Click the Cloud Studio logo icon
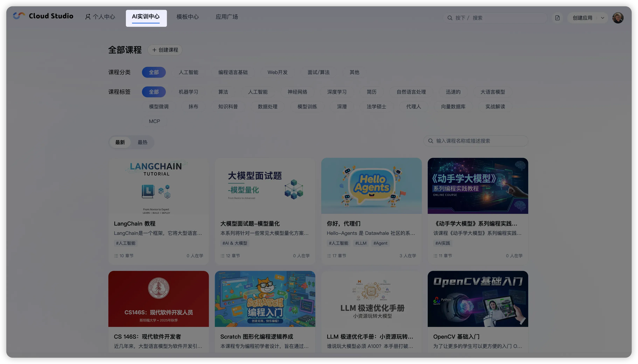The height and width of the screenshot is (364, 638). coord(19,16)
